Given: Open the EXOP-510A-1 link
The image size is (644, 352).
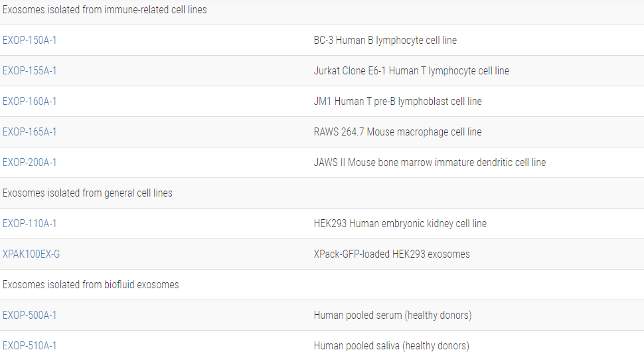Looking at the screenshot, I should tap(30, 345).
